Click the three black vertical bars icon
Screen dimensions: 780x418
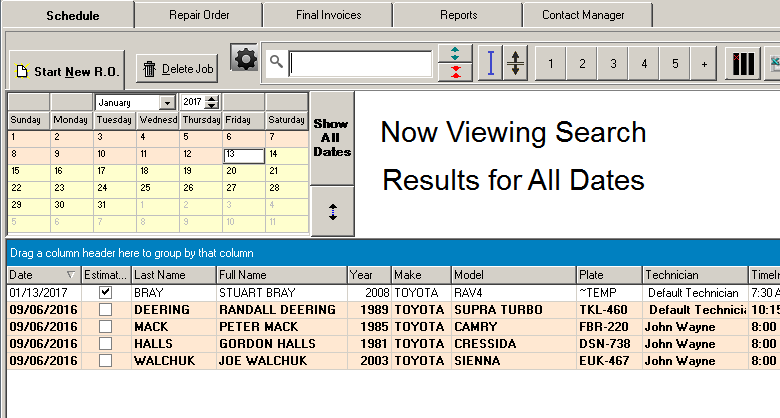point(743,64)
